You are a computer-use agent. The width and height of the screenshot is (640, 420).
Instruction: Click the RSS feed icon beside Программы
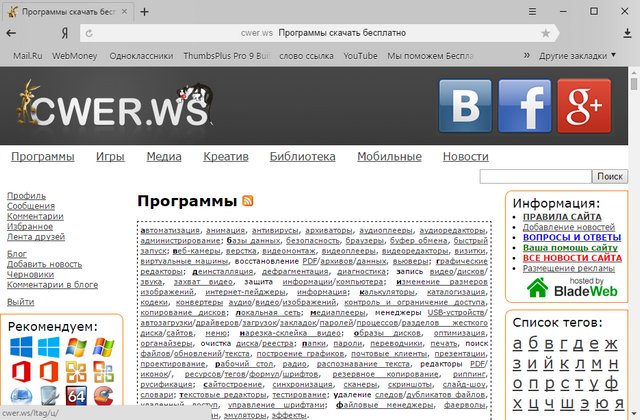click(247, 202)
